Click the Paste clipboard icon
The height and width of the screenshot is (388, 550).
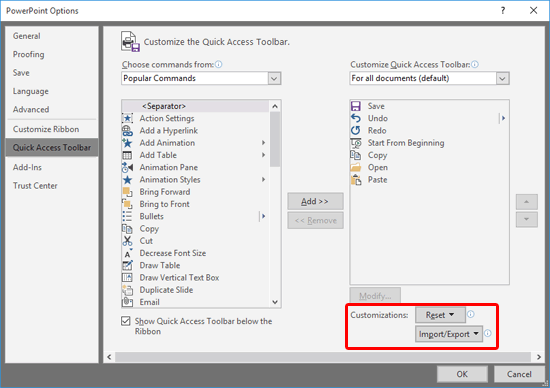tap(356, 180)
